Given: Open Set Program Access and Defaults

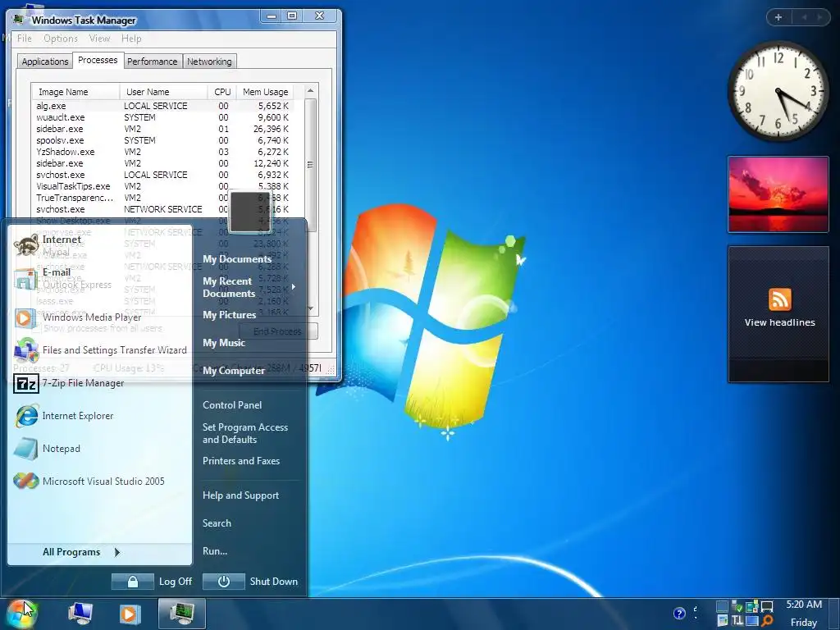Looking at the screenshot, I should 245,433.
